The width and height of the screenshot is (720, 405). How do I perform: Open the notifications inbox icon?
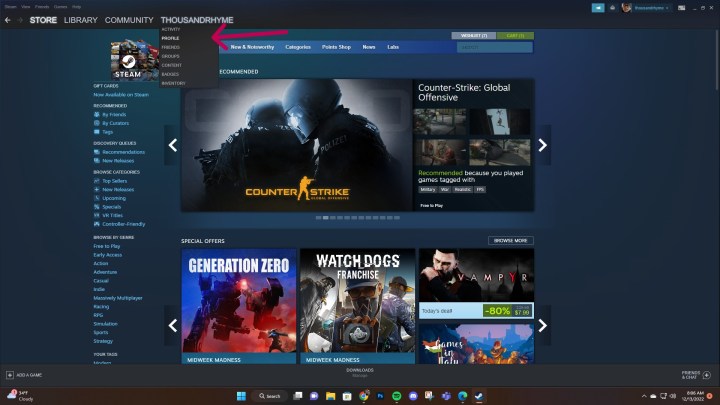pyautogui.click(x=613, y=8)
